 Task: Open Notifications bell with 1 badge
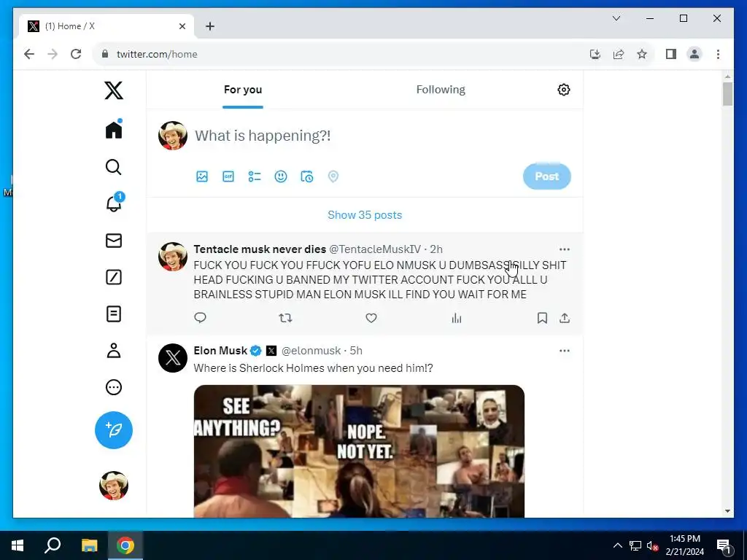tap(114, 203)
